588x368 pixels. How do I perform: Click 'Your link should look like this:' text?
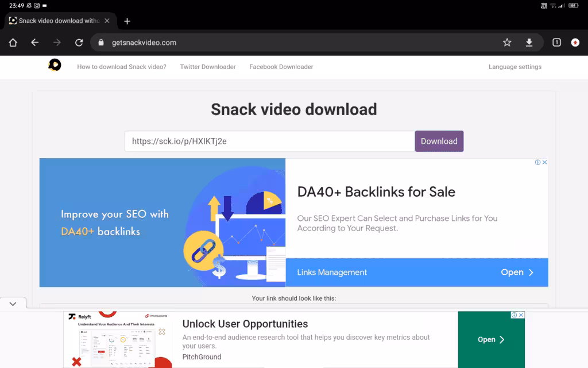tap(293, 298)
